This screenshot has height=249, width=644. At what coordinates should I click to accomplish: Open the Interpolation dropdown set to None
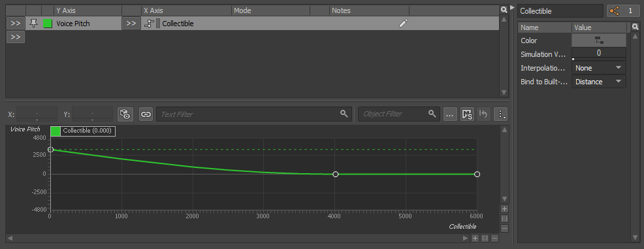599,68
